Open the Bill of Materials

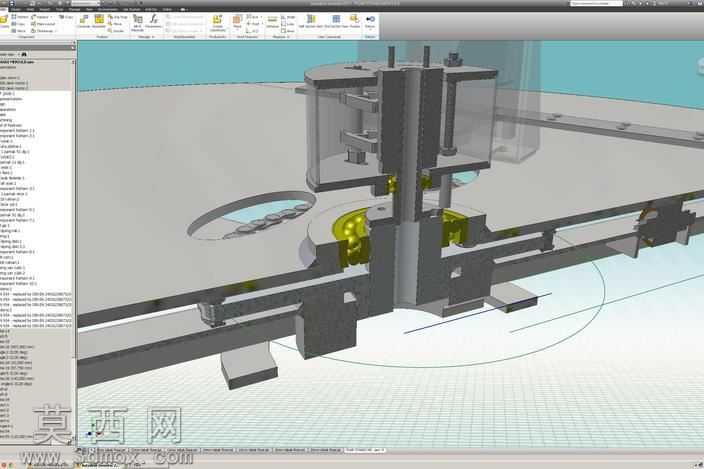[137, 22]
